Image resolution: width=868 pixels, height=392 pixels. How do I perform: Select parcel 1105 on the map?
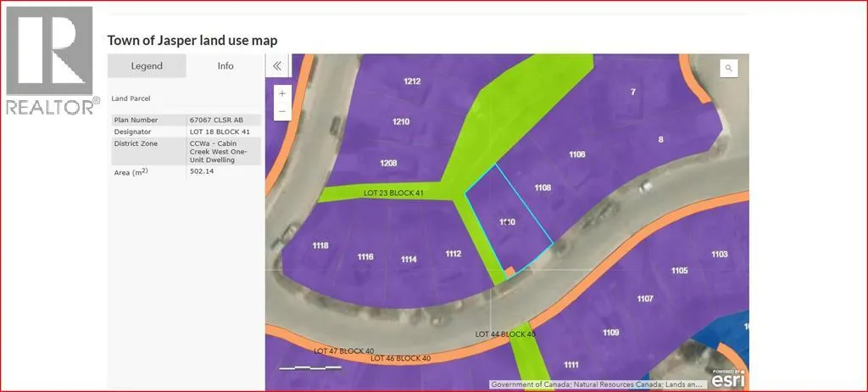click(679, 271)
